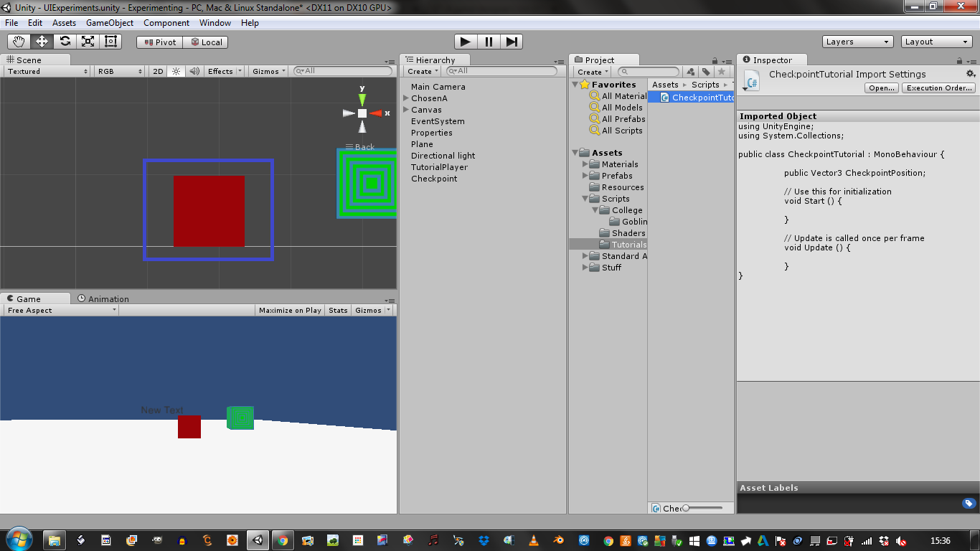This screenshot has height=551, width=980.
Task: Click the Step frame button
Action: [512, 42]
